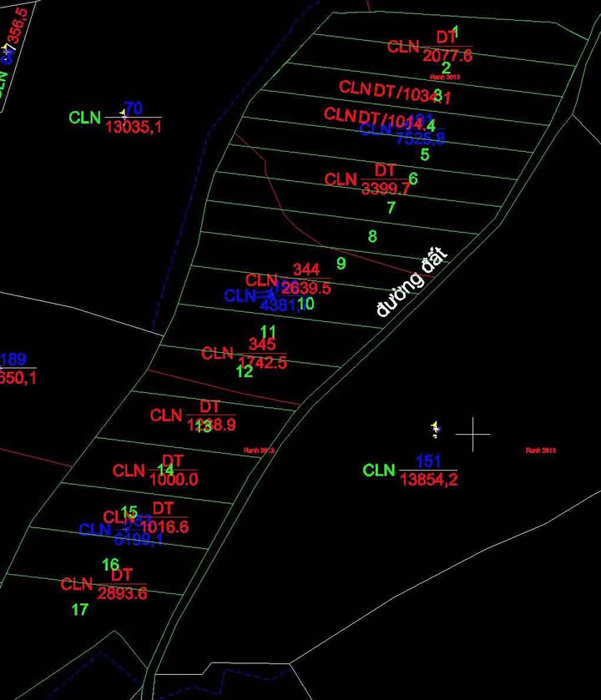
Task: Select the red area value 2639.5
Action: [x=306, y=289]
